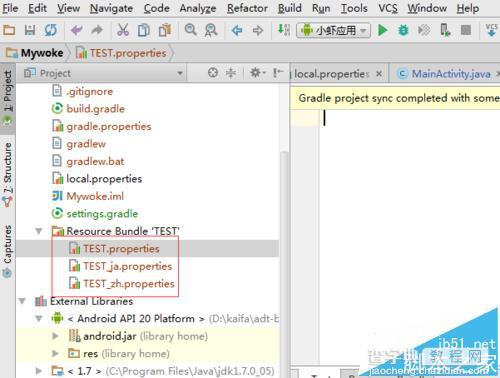The height and width of the screenshot is (378, 500).
Task: Click the attach debugger device icon
Action: (445, 30)
